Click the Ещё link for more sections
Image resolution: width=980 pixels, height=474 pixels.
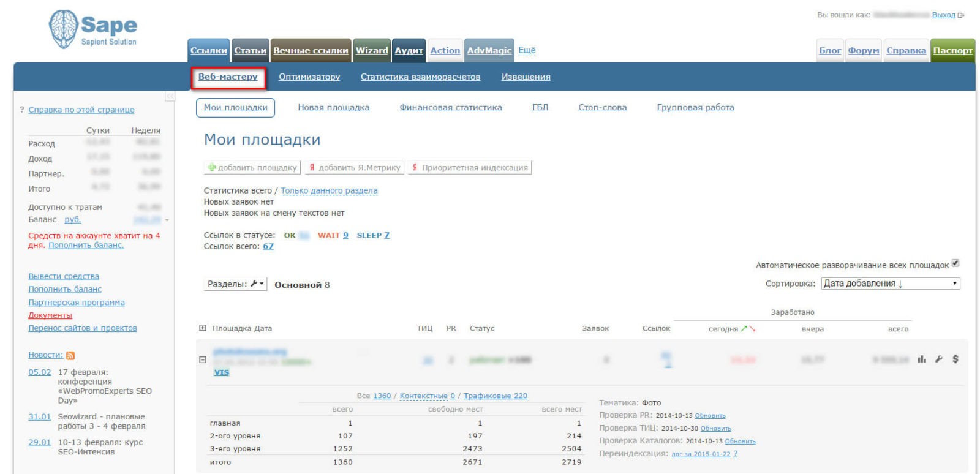[x=527, y=50]
